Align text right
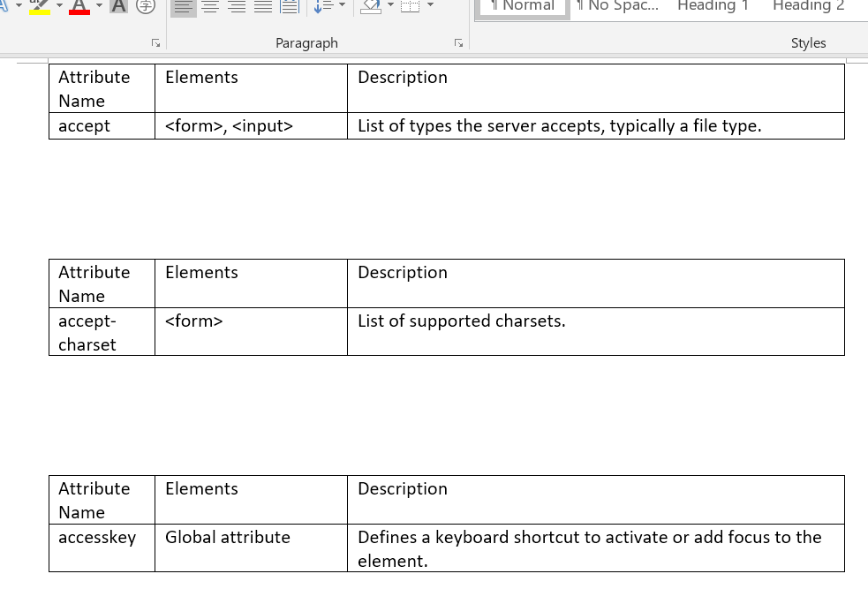 pyautogui.click(x=237, y=7)
